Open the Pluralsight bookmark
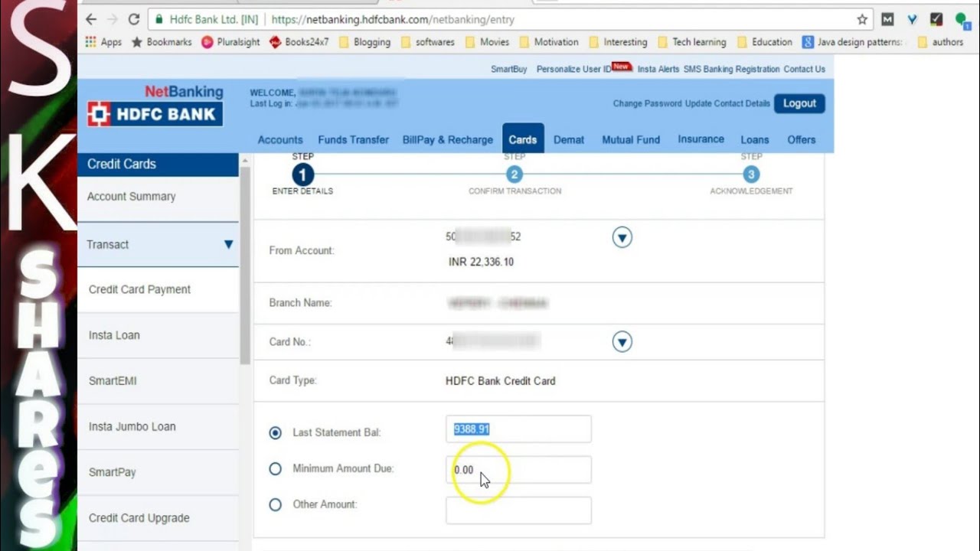This screenshot has height=551, width=980. (x=230, y=42)
